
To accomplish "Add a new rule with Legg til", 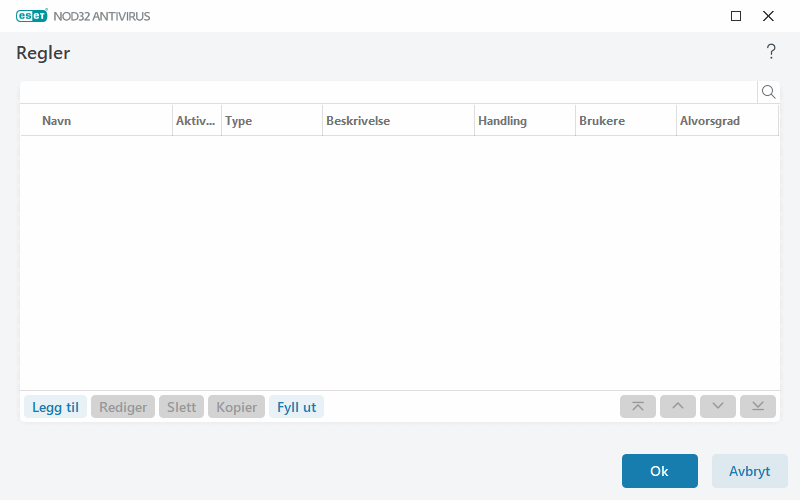I will tap(55, 407).
